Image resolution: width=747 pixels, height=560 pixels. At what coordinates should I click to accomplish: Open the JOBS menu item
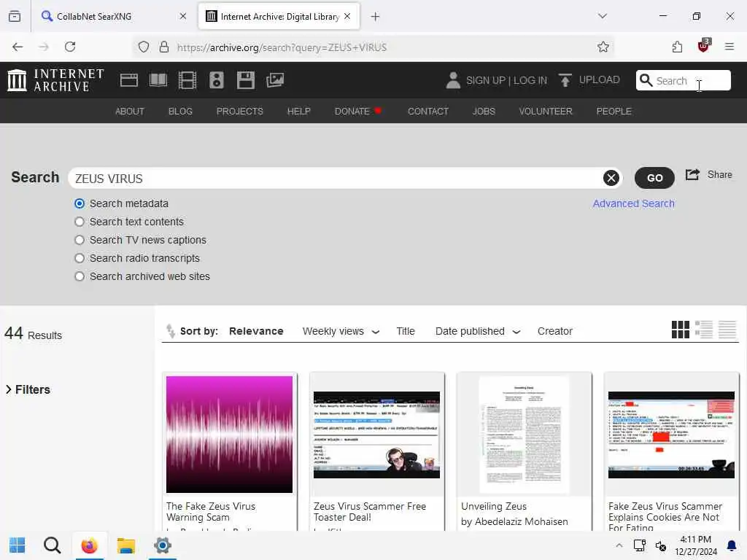tap(484, 112)
